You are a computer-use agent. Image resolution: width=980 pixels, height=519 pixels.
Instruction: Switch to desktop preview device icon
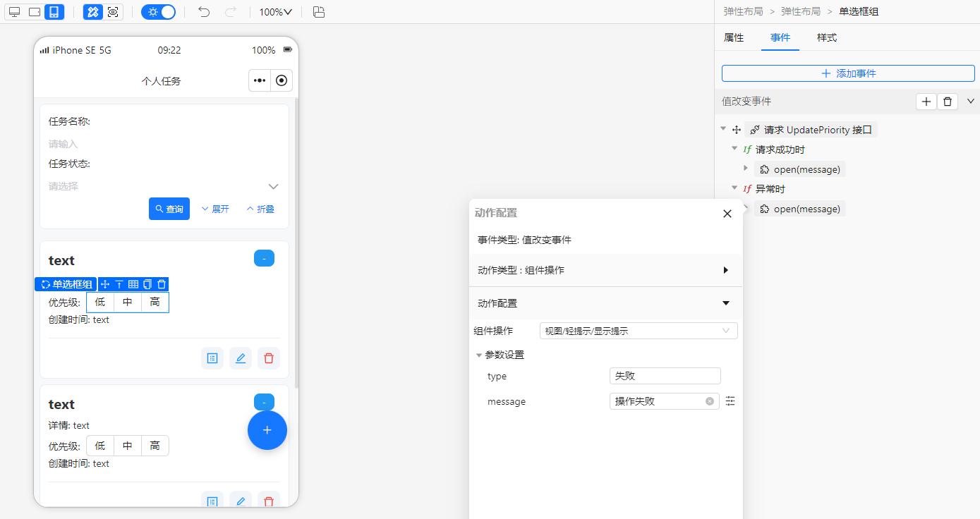point(14,12)
